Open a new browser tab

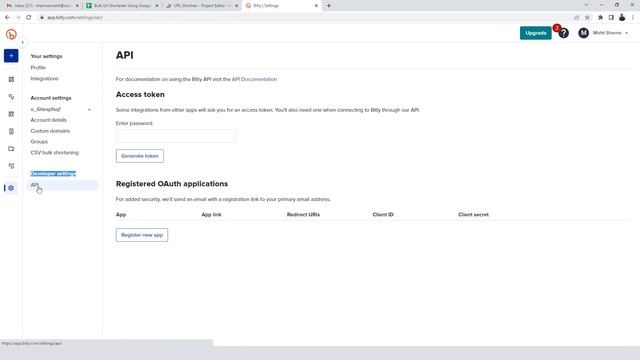(x=329, y=6)
